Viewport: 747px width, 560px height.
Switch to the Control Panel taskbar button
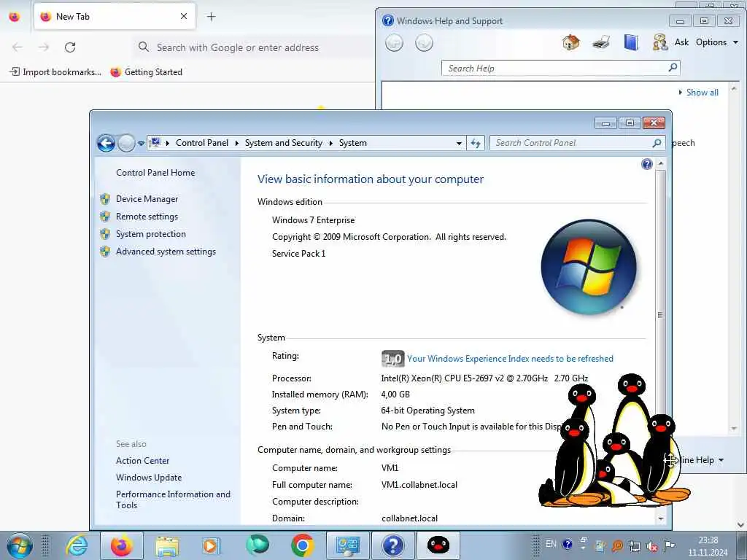click(348, 545)
